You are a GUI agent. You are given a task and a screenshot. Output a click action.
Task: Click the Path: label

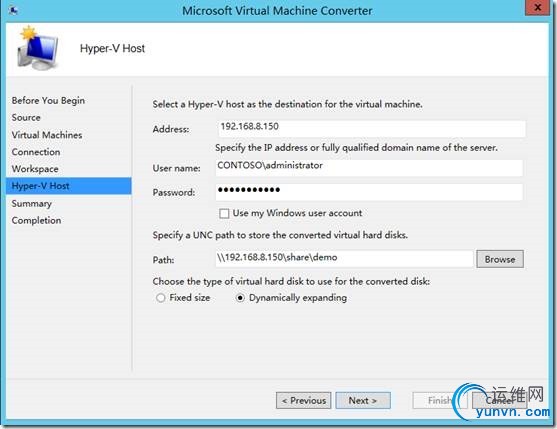tap(163, 260)
